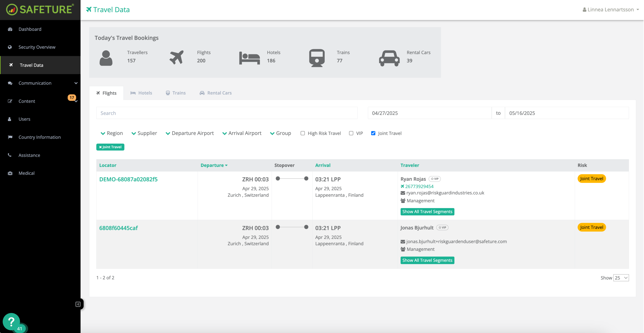The height and width of the screenshot is (333, 644).
Task: Open booking DEMO-68087a02082f5
Action: (x=128, y=179)
